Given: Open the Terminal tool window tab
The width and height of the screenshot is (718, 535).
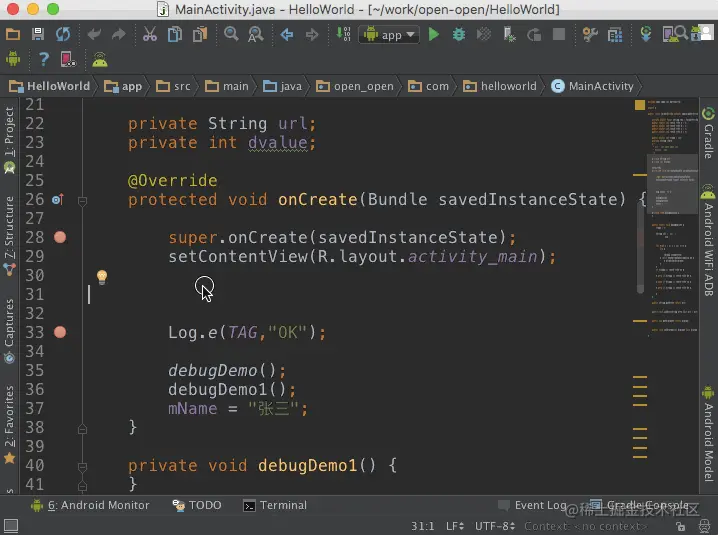Looking at the screenshot, I should coord(275,505).
